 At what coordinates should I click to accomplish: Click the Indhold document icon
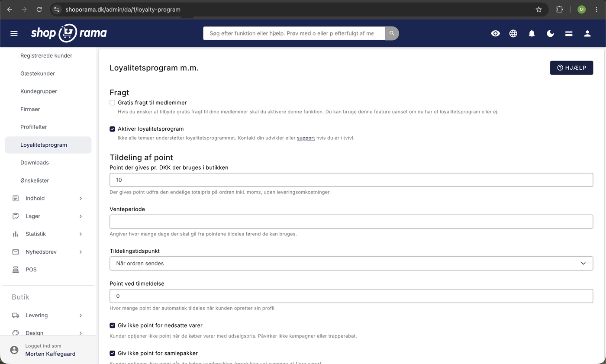point(16,198)
